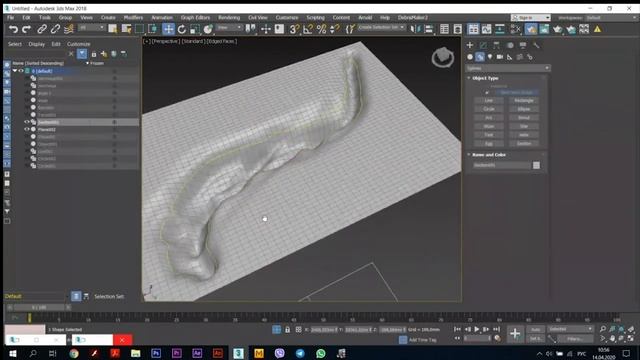
Task: Open the Selected key filter dropdown
Action: [570, 329]
